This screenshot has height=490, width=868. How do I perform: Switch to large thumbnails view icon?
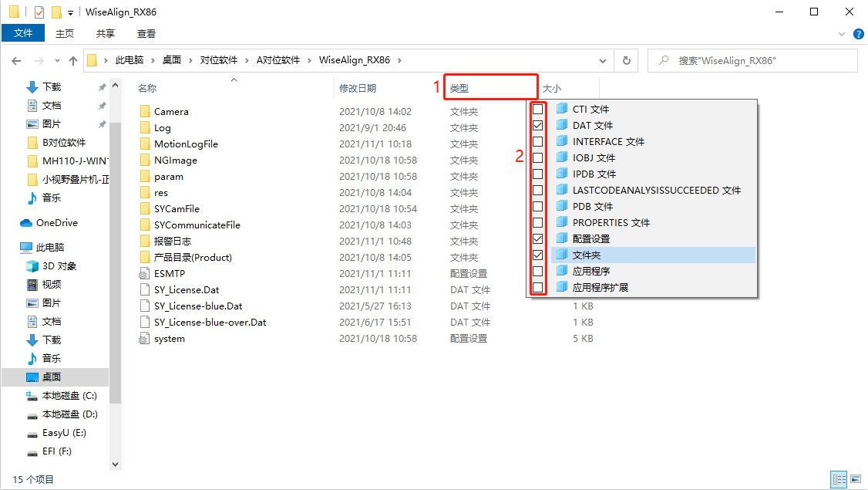(x=855, y=479)
